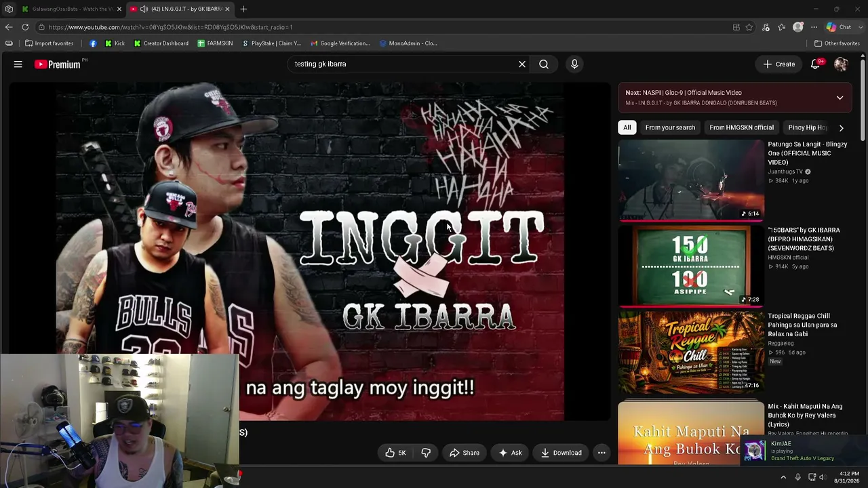Open Creator Dashboard bookmark
868x488 pixels.
(161, 43)
